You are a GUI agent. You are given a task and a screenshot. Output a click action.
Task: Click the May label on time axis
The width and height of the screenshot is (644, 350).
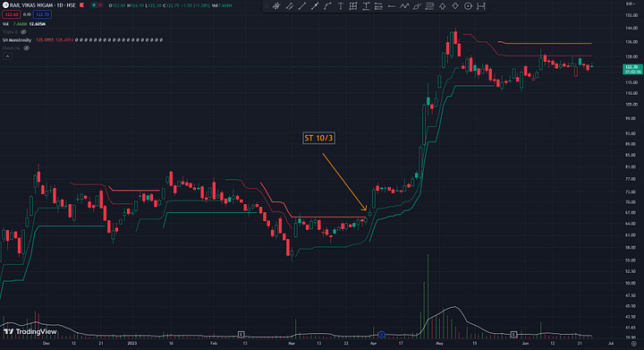click(x=440, y=343)
